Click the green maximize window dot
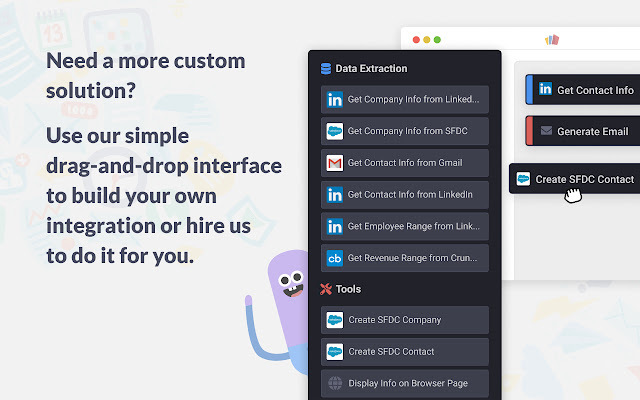 pyautogui.click(x=438, y=40)
